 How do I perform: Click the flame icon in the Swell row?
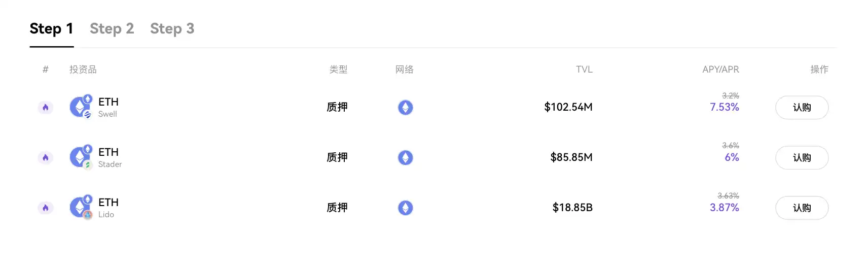[x=46, y=107]
